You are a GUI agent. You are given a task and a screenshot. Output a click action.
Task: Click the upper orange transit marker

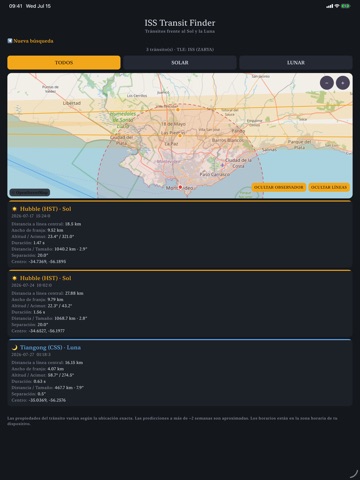[x=178, y=109]
